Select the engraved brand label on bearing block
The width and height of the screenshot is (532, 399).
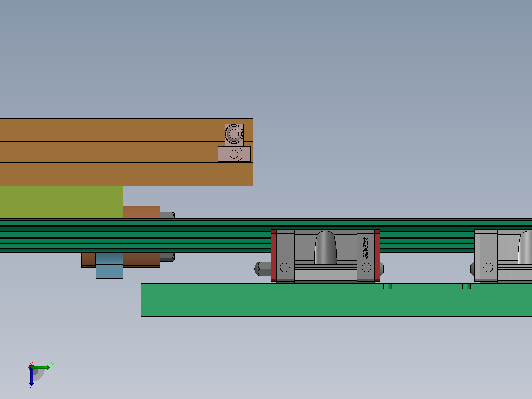(x=365, y=248)
